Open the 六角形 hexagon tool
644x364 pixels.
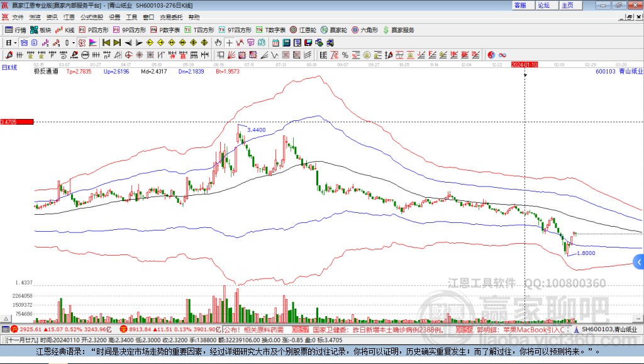tap(365, 30)
